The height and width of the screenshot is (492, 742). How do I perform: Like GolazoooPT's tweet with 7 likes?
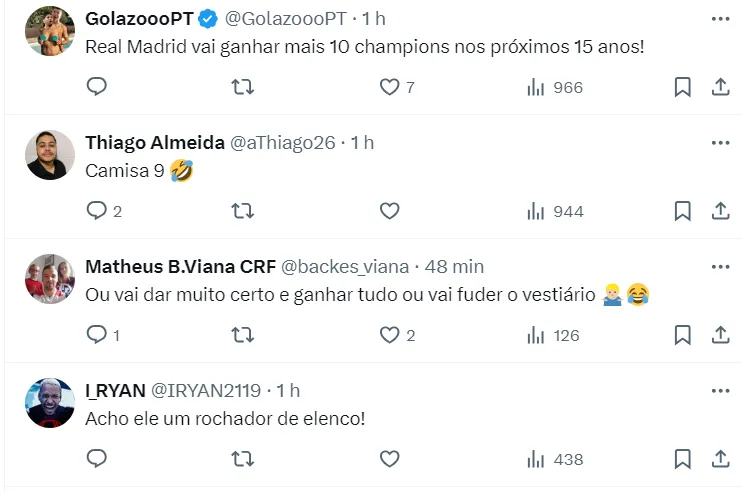click(x=390, y=87)
